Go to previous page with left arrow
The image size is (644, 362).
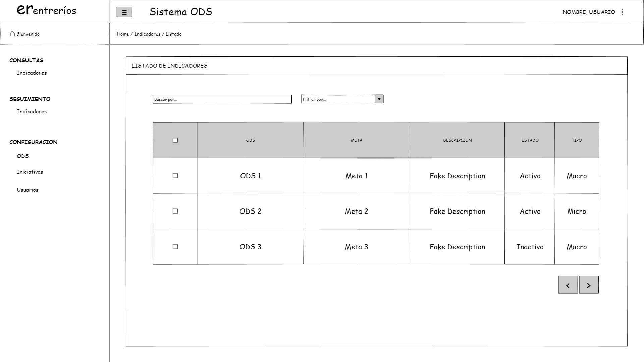[x=568, y=285]
